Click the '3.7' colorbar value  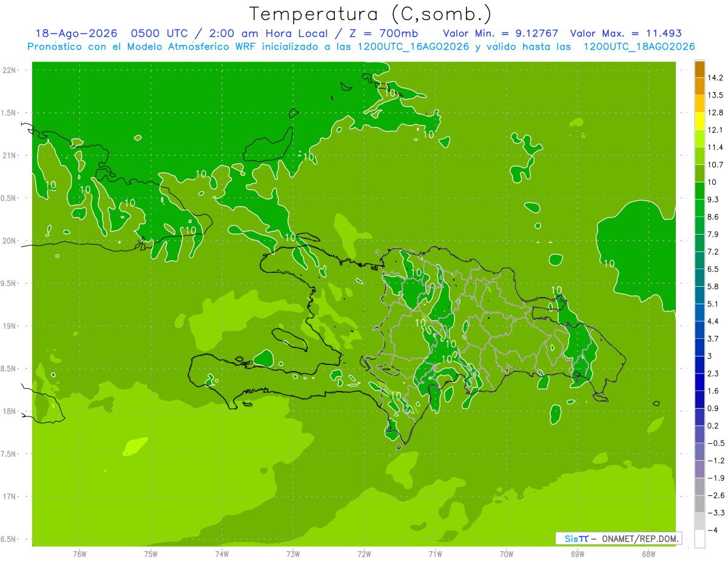point(713,339)
